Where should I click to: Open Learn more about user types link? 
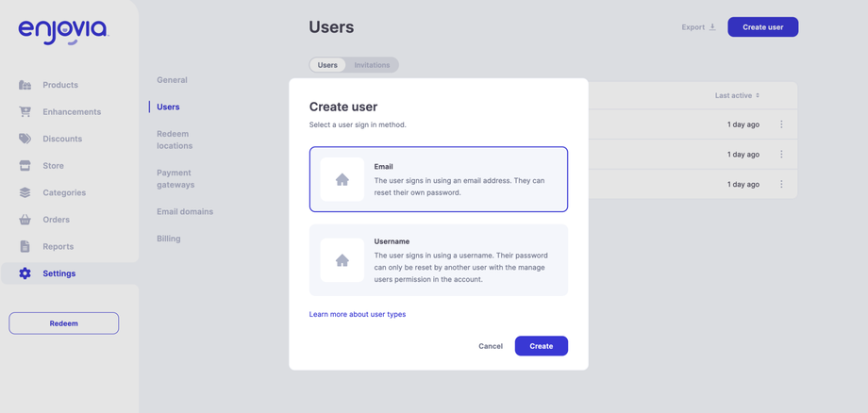pos(358,314)
